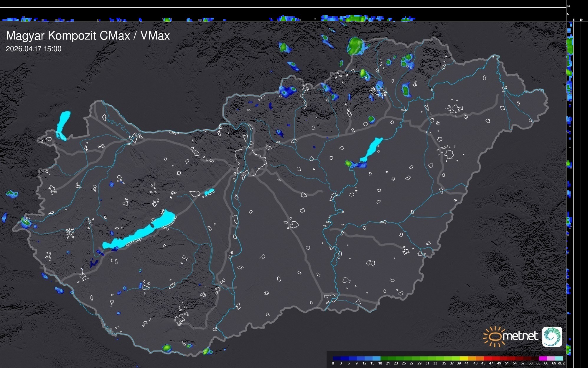
Task: Click the Magyar Kompozit CMax / VMax title
Action: pos(88,36)
